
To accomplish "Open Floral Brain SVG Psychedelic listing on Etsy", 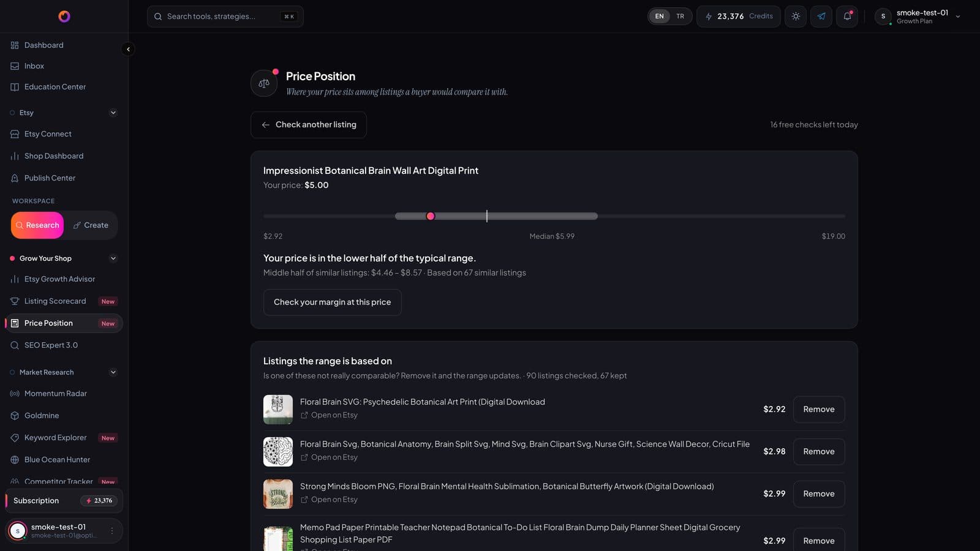I will (329, 415).
